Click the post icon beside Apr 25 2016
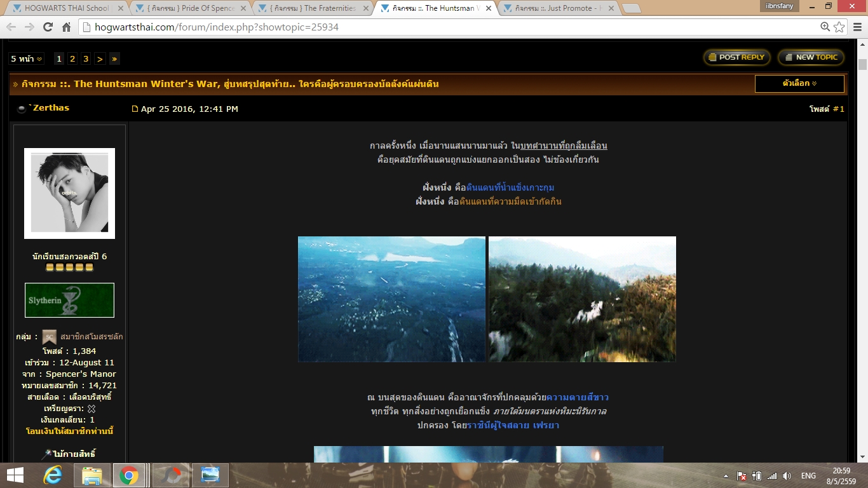The height and width of the screenshot is (488, 868). [135, 109]
